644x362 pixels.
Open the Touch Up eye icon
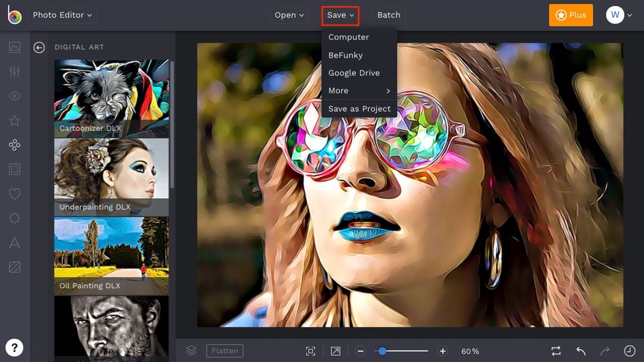(x=14, y=96)
